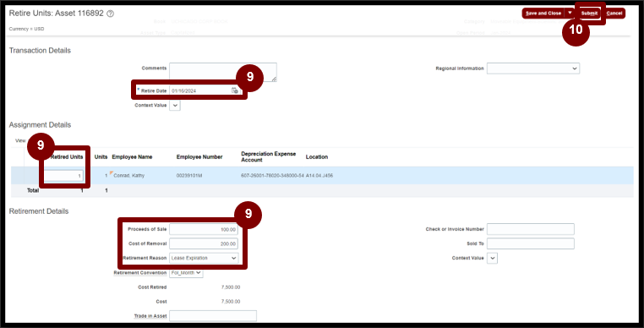Open the Retire Date calendar picker
The width and height of the screenshot is (644, 328).
tap(234, 90)
